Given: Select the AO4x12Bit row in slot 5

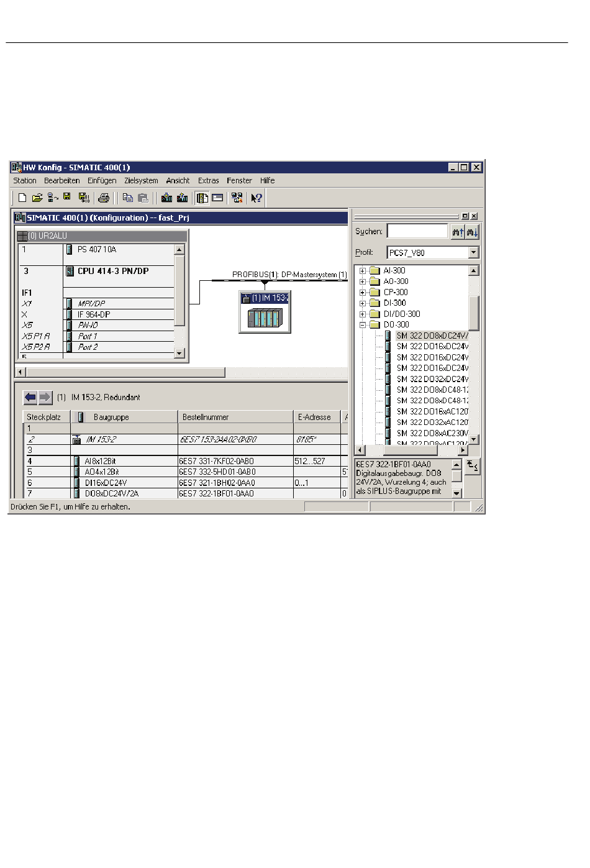Looking at the screenshot, I should point(185,472).
